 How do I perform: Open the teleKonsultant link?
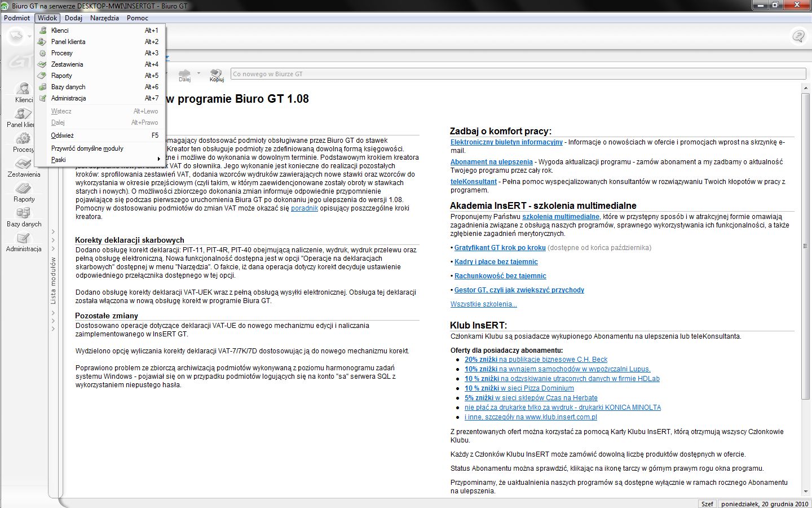click(x=474, y=182)
